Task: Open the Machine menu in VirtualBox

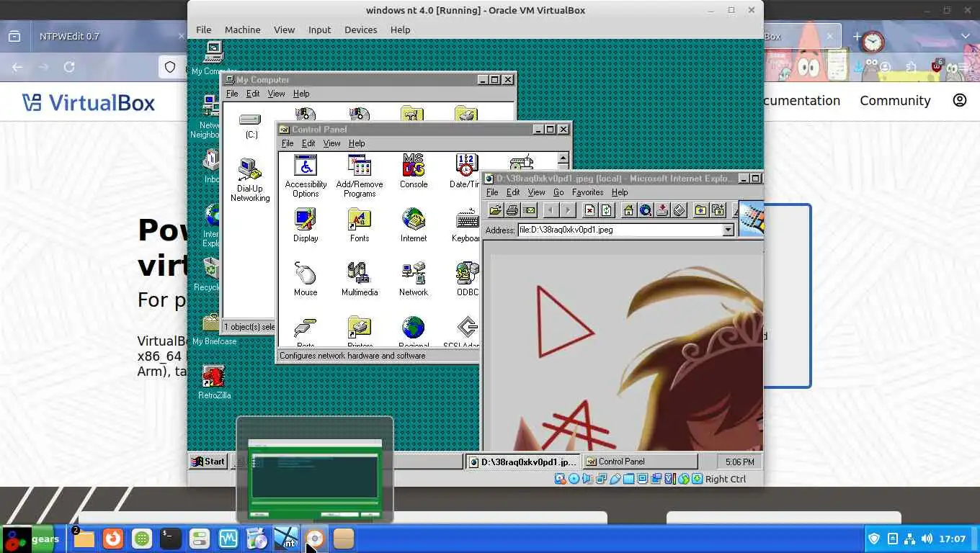Action: pos(242,30)
